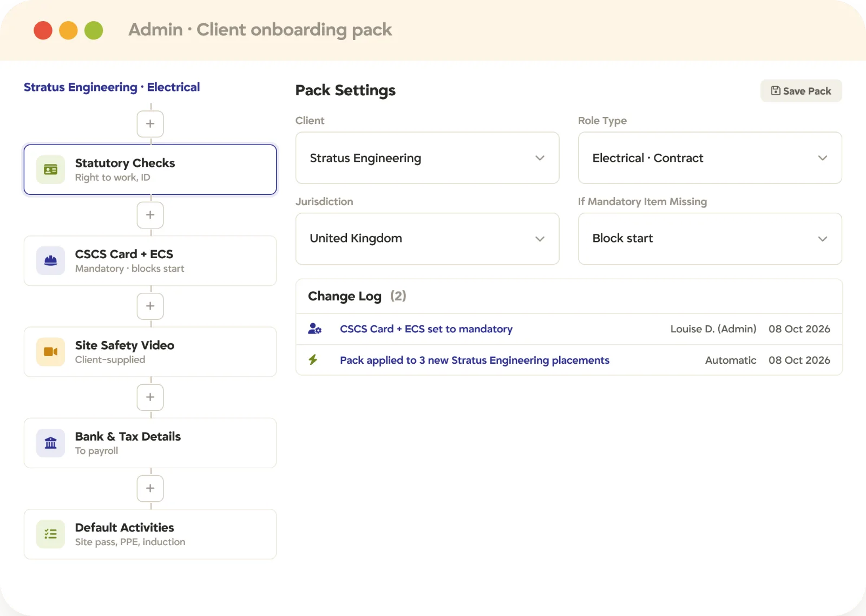This screenshot has width=866, height=616.
Task: Open the Client dropdown showing Stratus Engineering
Action: [x=427, y=158]
